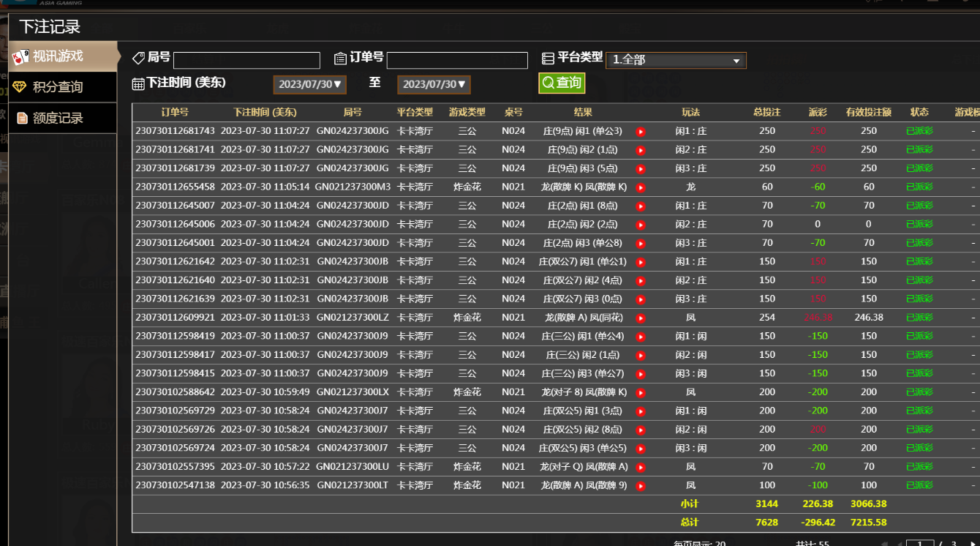Click total bet value 254
The height and width of the screenshot is (546, 980).
click(767, 318)
